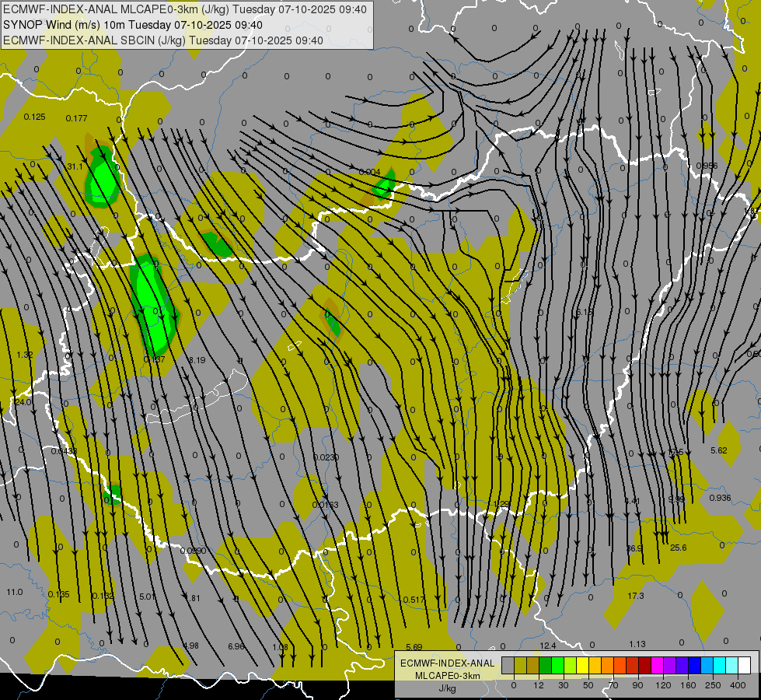
Task: Click the 31.1 map value
Action: pyautogui.click(x=75, y=166)
